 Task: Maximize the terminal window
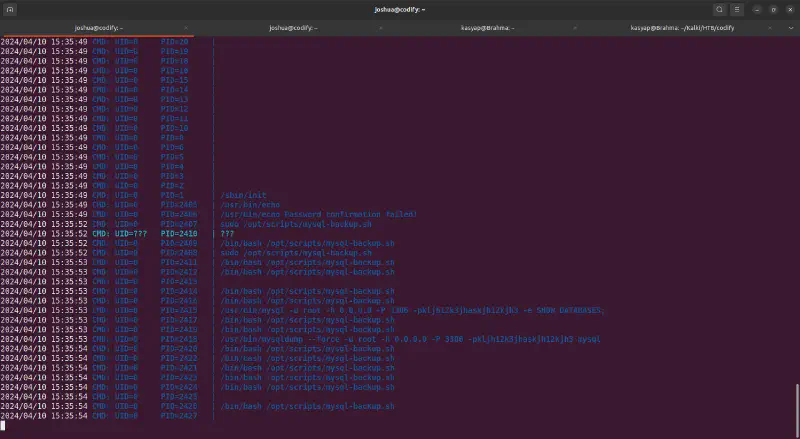point(773,9)
